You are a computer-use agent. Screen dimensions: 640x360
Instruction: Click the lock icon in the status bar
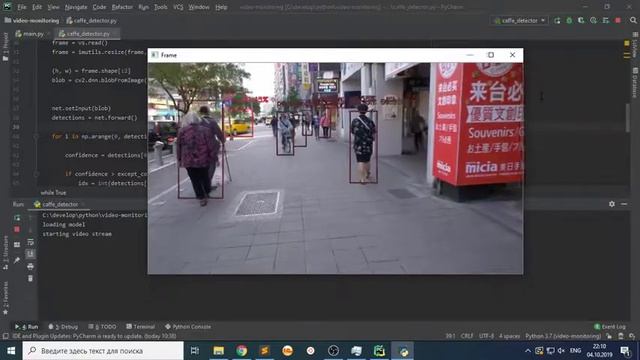(x=609, y=336)
